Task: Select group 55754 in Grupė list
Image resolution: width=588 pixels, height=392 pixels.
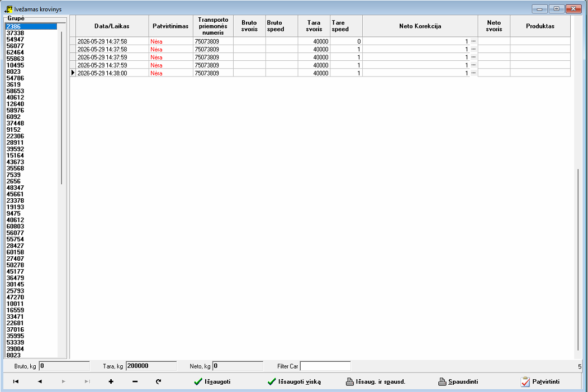Action: click(x=31, y=240)
